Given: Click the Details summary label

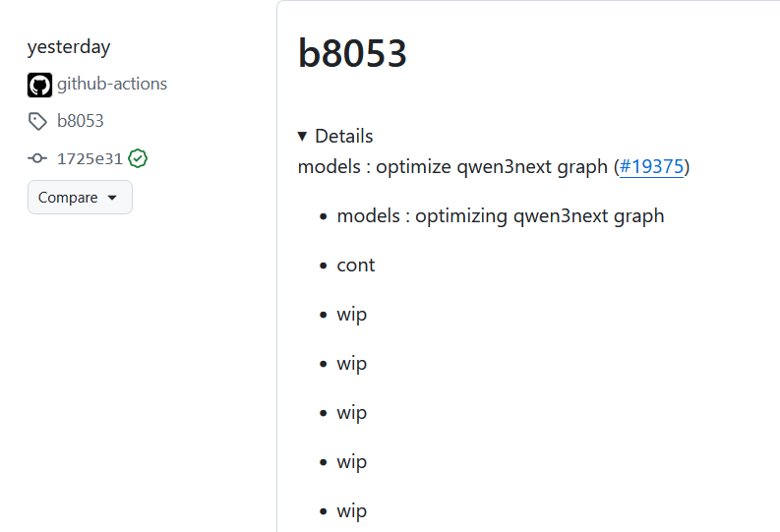Looking at the screenshot, I should coord(343,137).
